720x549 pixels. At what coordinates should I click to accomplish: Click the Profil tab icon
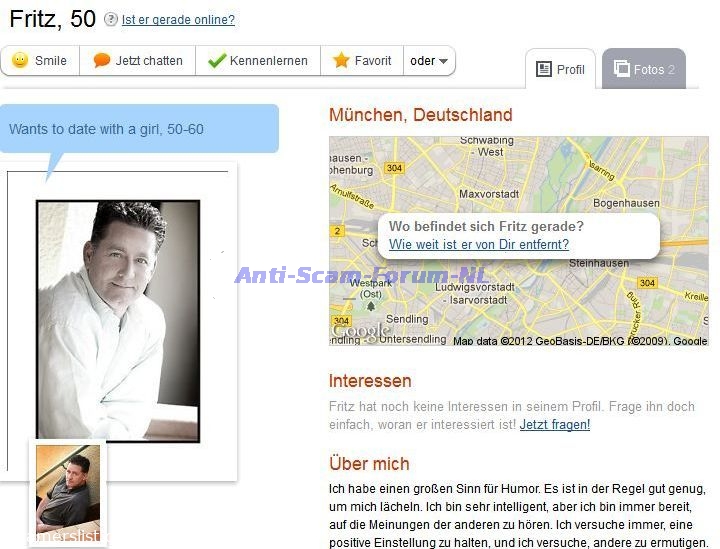tap(544, 69)
